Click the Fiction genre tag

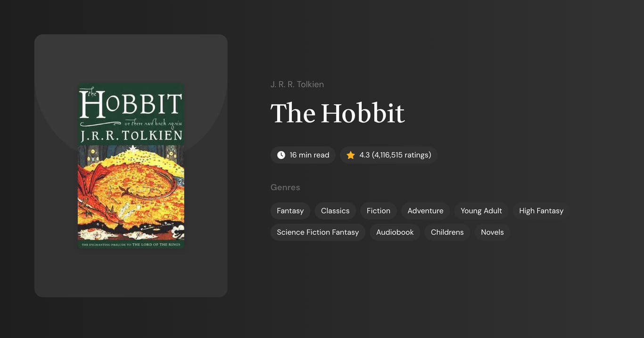point(378,211)
